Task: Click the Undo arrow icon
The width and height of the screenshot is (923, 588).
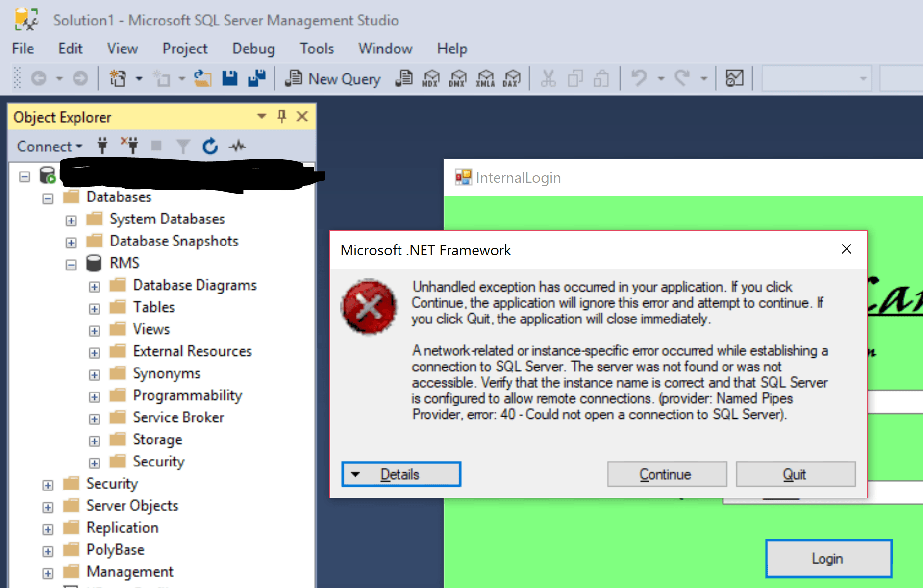Action: click(x=639, y=78)
